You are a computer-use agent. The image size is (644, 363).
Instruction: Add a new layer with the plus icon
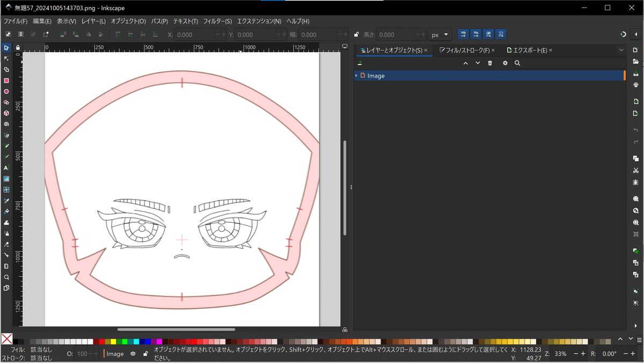tap(360, 63)
